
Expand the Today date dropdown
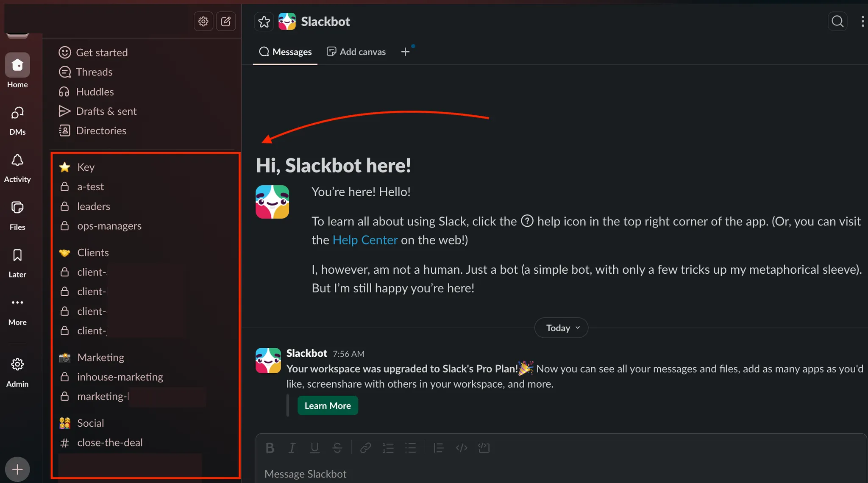[561, 328]
